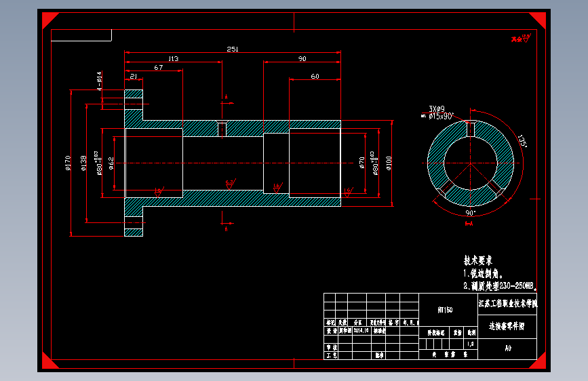Select the 3Xø9 hole callout

pos(437,108)
